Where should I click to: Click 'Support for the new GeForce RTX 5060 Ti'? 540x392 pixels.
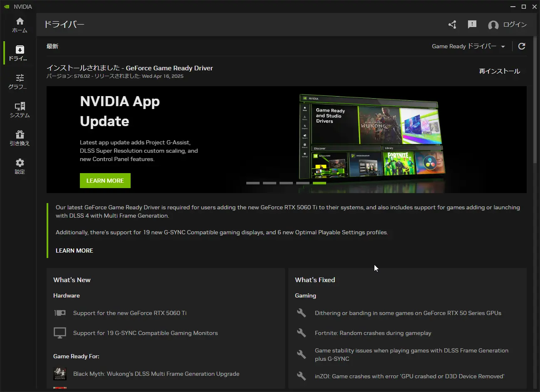[130, 313]
